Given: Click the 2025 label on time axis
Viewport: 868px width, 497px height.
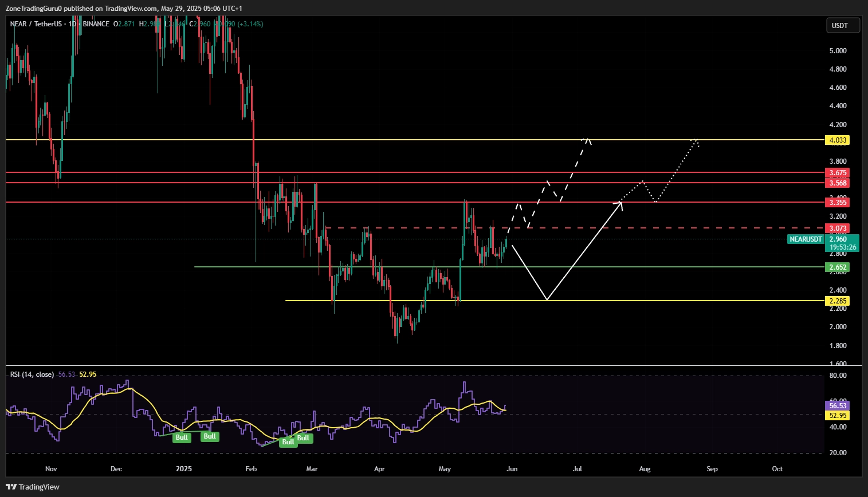Looking at the screenshot, I should (x=184, y=469).
